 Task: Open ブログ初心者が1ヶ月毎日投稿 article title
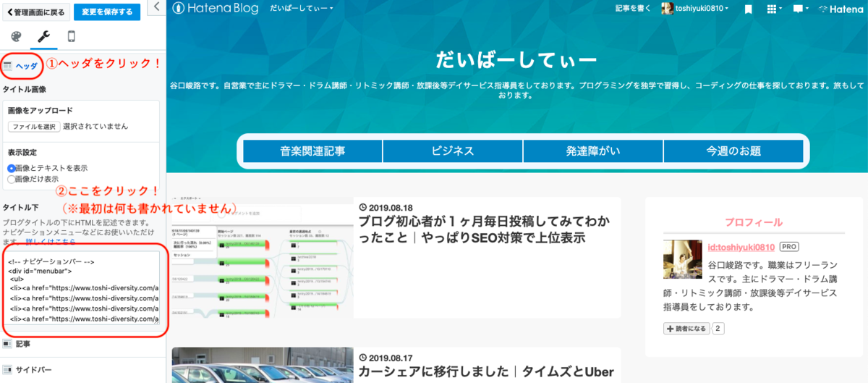(484, 228)
